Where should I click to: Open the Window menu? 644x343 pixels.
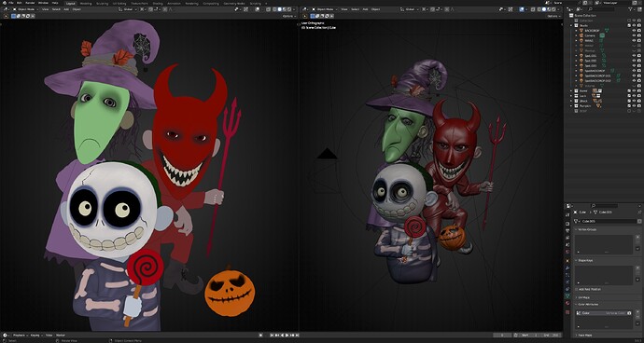pos(43,3)
